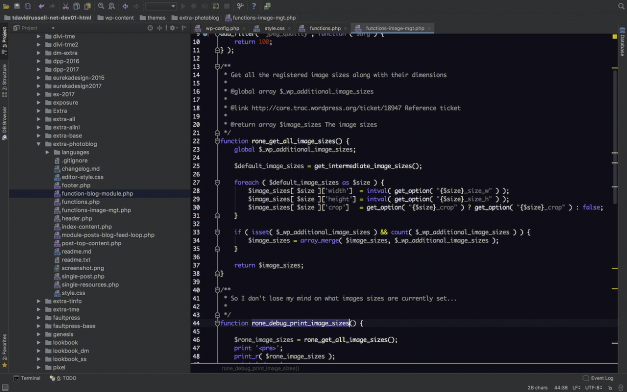
Task: Collapse the extra-photoblog folder
Action: tap(39, 144)
